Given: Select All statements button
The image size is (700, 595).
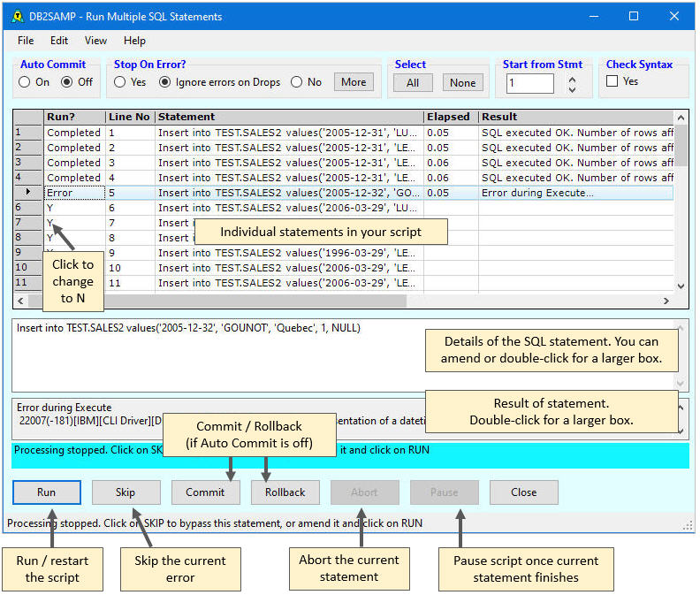Looking at the screenshot, I should click(x=413, y=82).
